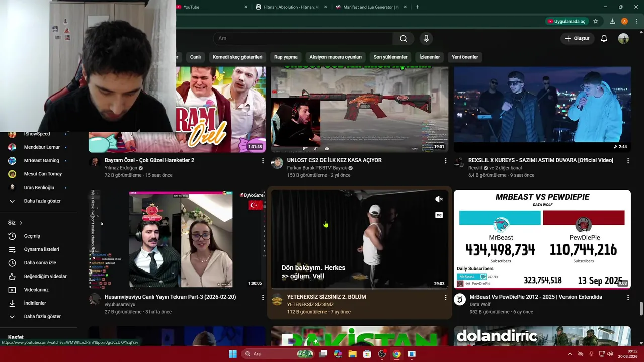
Task: Open viyuhusamviyu channel name link
Action: coord(120,304)
